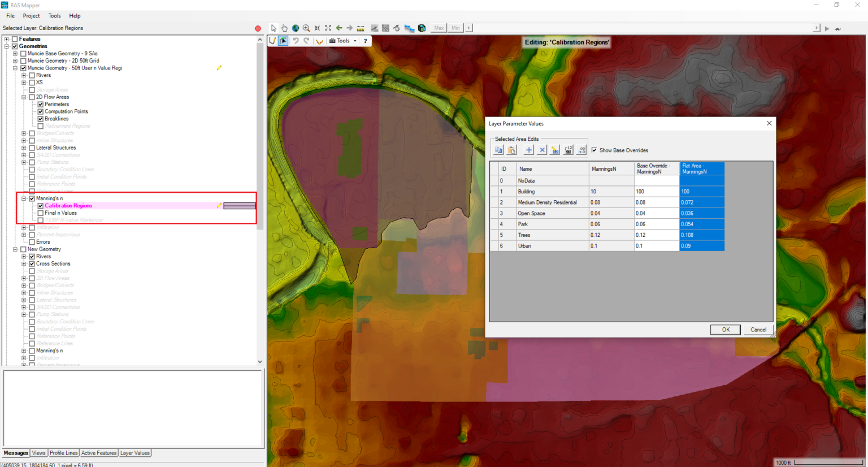Open the Tools dropdown menu
Viewport: 868px width, 467px height.
(344, 41)
